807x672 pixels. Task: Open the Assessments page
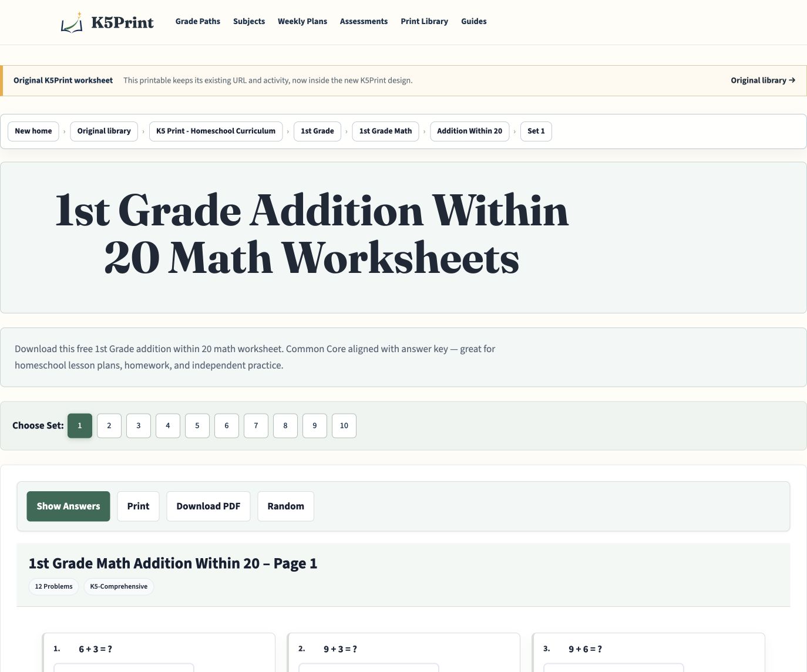pos(364,22)
